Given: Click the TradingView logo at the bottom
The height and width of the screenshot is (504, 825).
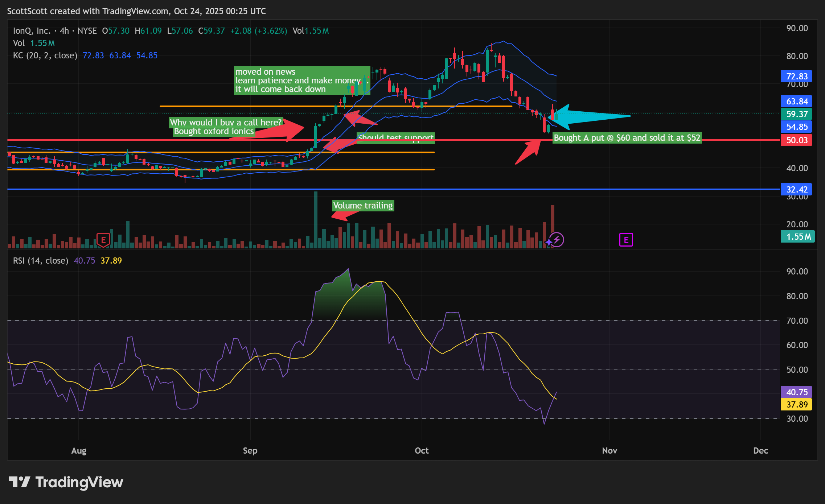Looking at the screenshot, I should pos(66,482).
